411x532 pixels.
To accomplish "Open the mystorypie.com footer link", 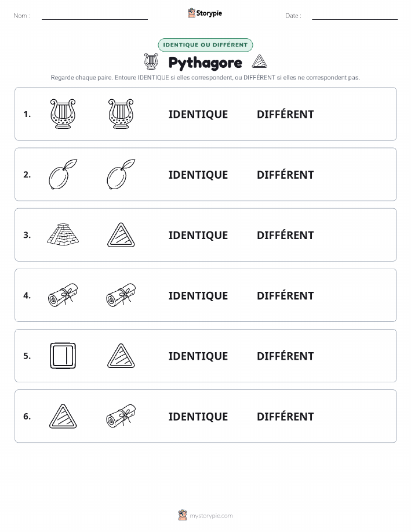I will [211, 516].
